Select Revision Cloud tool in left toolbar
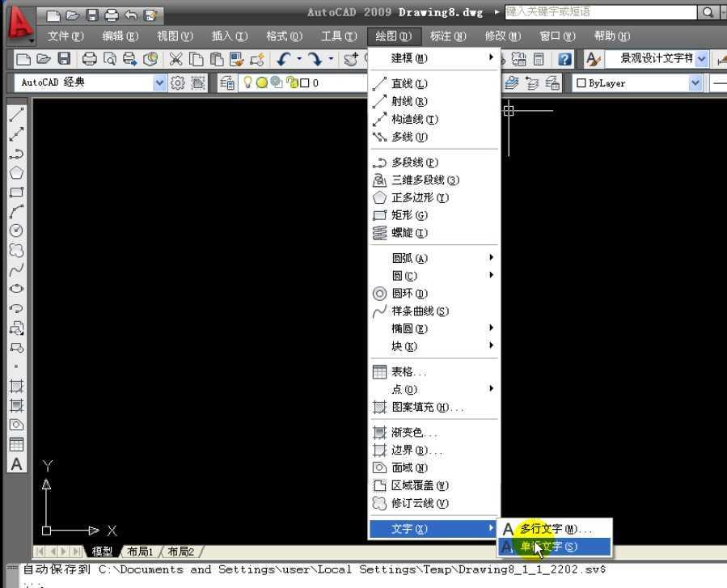Screen dimensions: 727x588 pyautogui.click(x=17, y=250)
